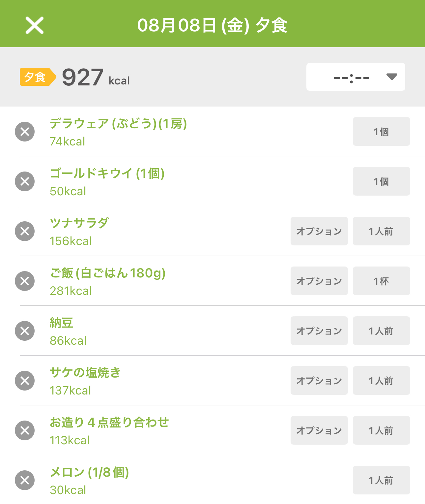Delete ゴールドキウイ entry with its X icon

(25, 181)
